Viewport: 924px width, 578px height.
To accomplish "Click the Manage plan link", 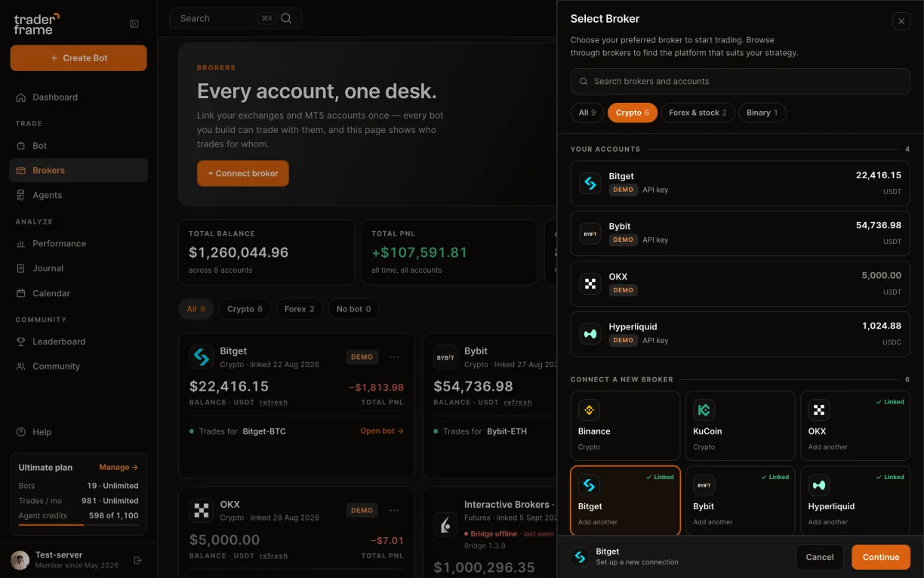I will (119, 467).
